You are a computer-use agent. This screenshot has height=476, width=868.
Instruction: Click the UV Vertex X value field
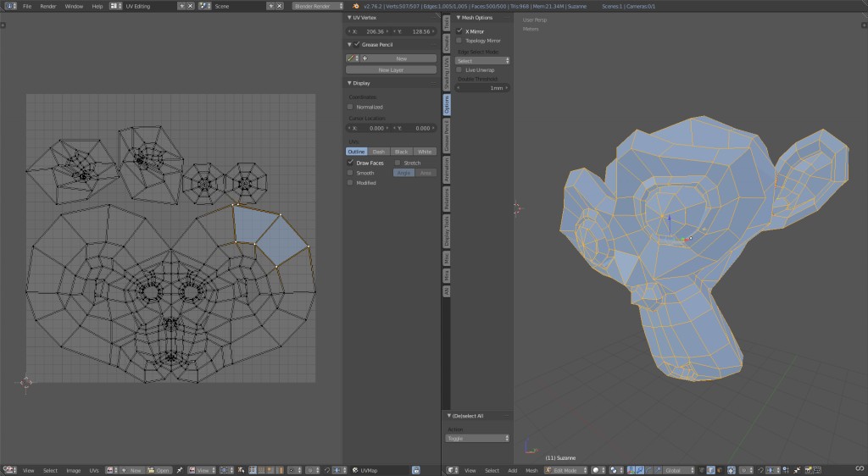pos(367,30)
